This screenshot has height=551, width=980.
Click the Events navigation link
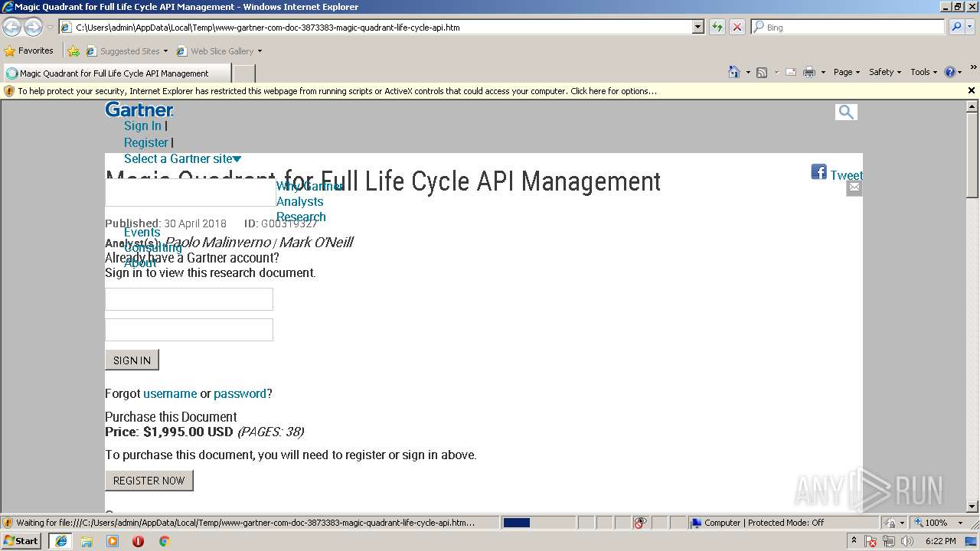click(x=142, y=232)
